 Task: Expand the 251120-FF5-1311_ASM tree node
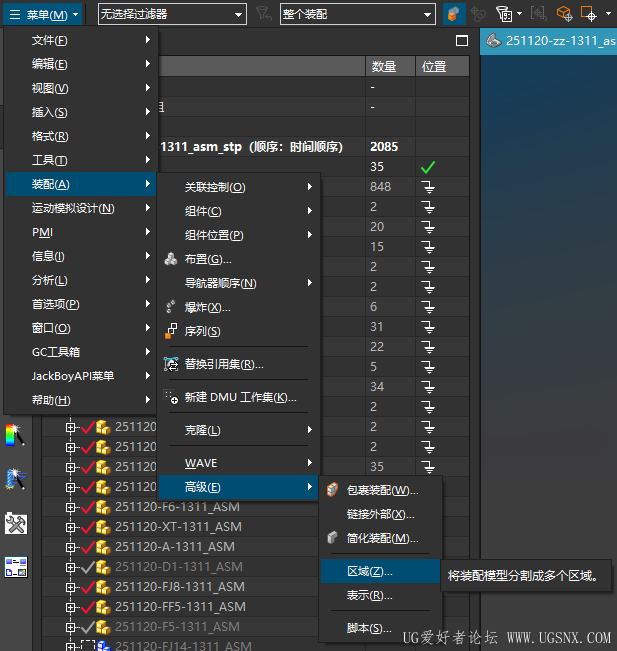(x=71, y=607)
